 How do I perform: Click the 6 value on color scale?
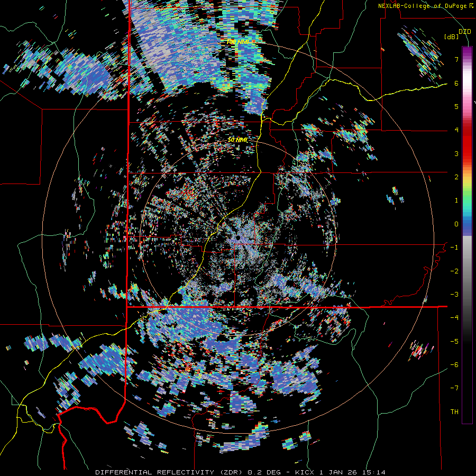456,83
